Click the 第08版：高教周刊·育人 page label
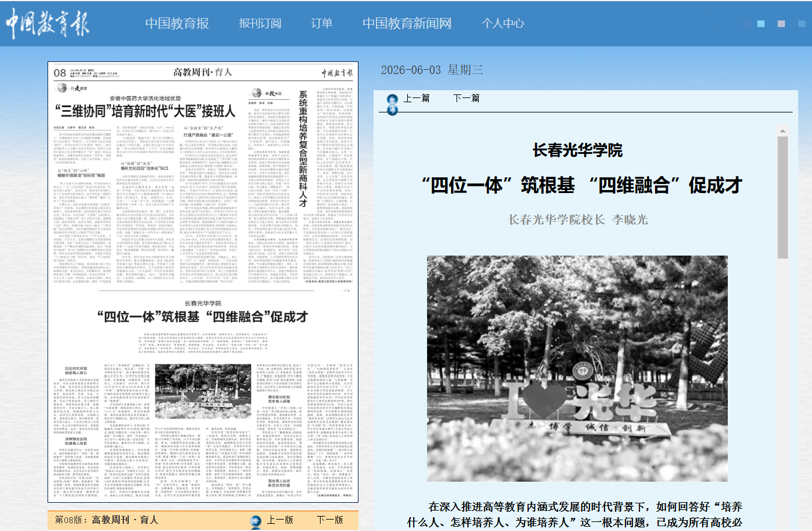Screen dimensions: 812x531 pos(106,520)
